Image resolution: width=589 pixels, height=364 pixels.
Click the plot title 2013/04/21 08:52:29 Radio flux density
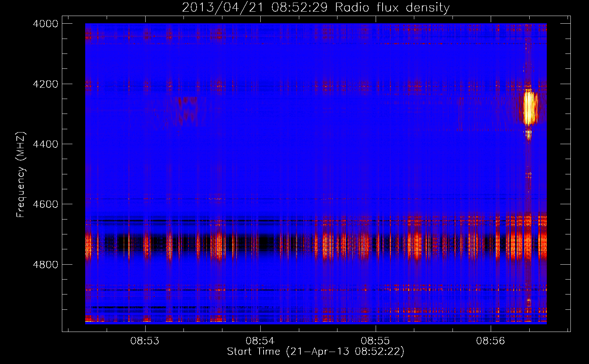pyautogui.click(x=316, y=7)
